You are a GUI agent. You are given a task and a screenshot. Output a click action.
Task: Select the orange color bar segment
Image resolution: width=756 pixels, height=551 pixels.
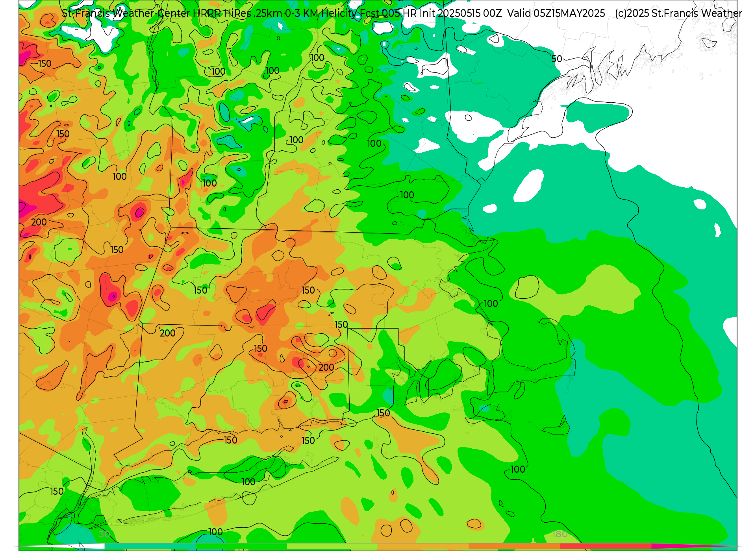pos(514,546)
